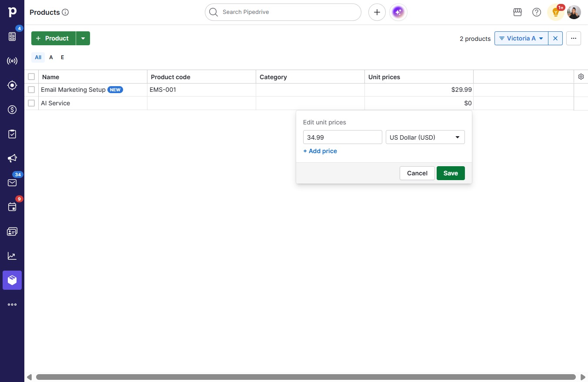Viewport: 588px width, 382px height.
Task: Show all products with the All tab
Action: click(38, 57)
